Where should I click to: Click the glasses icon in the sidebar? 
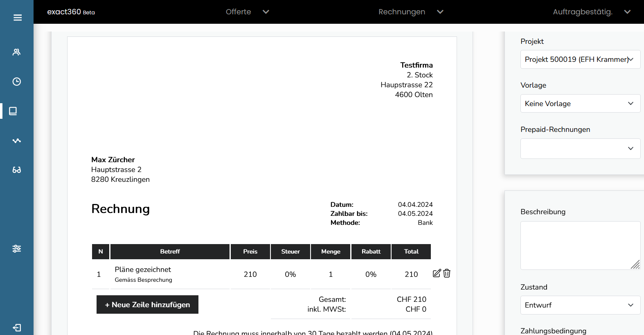(16, 170)
